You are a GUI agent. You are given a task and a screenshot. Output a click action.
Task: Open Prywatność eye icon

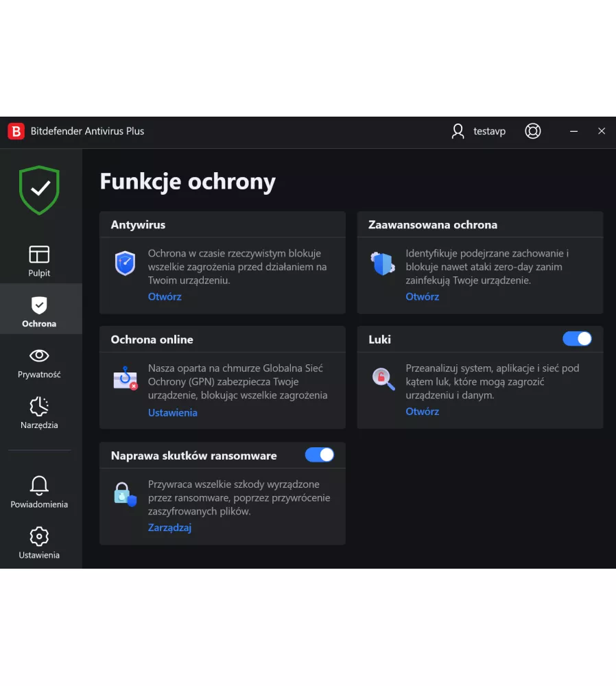point(39,355)
